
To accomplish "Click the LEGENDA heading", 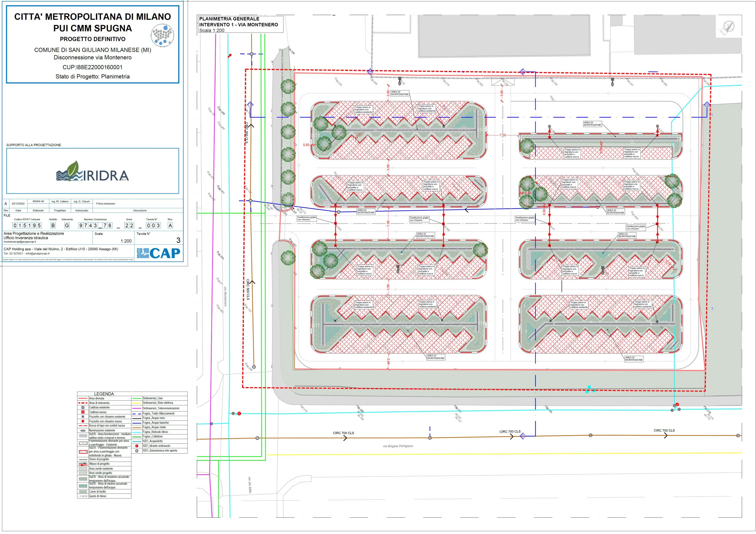I will click(x=104, y=394).
